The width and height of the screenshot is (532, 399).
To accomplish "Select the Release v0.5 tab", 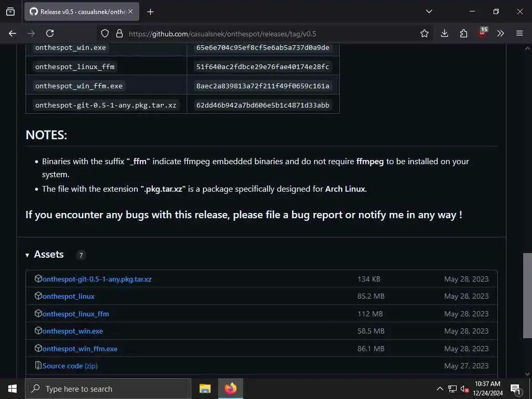I will [x=82, y=11].
